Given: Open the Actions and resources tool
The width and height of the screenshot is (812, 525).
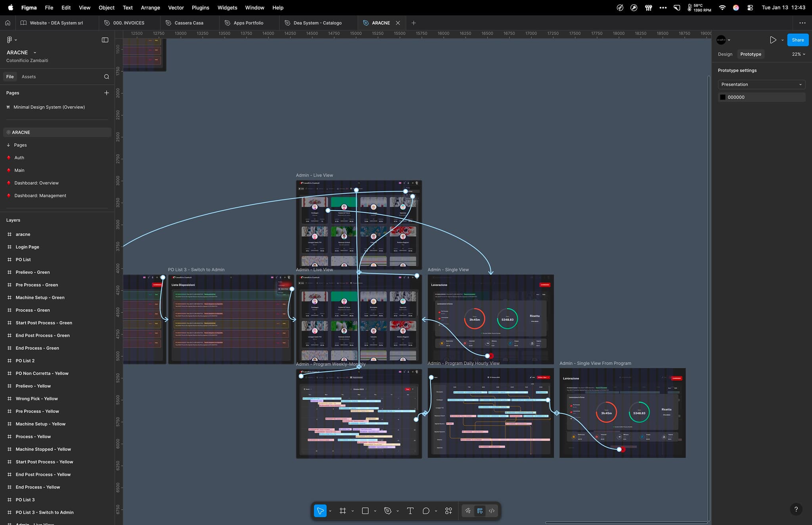Looking at the screenshot, I should click(x=448, y=511).
